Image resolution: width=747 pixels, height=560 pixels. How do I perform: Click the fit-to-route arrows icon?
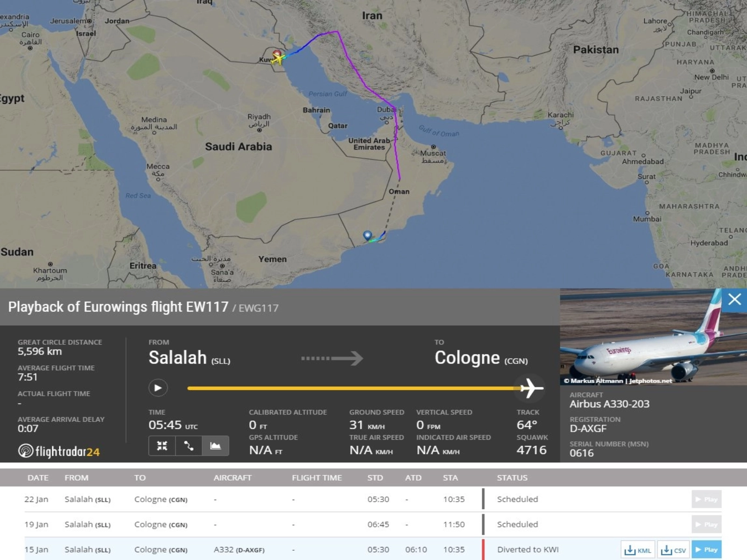162,446
